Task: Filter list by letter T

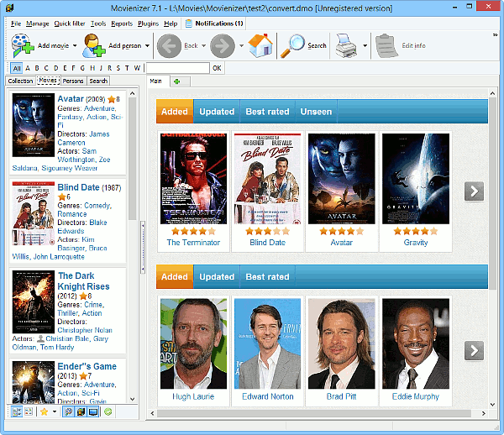Action: pos(127,68)
